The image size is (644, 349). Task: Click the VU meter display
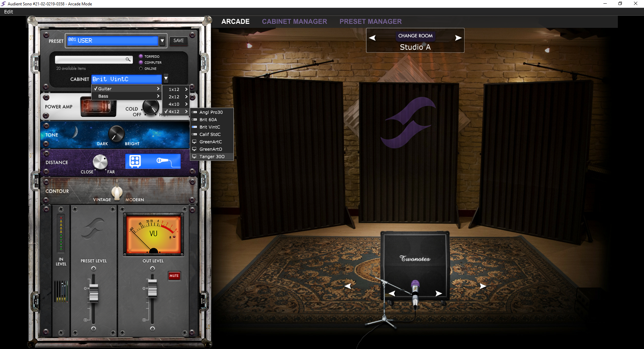153,234
